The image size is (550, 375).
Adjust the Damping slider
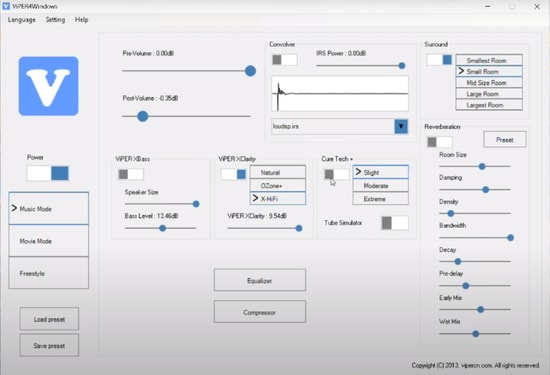click(485, 190)
